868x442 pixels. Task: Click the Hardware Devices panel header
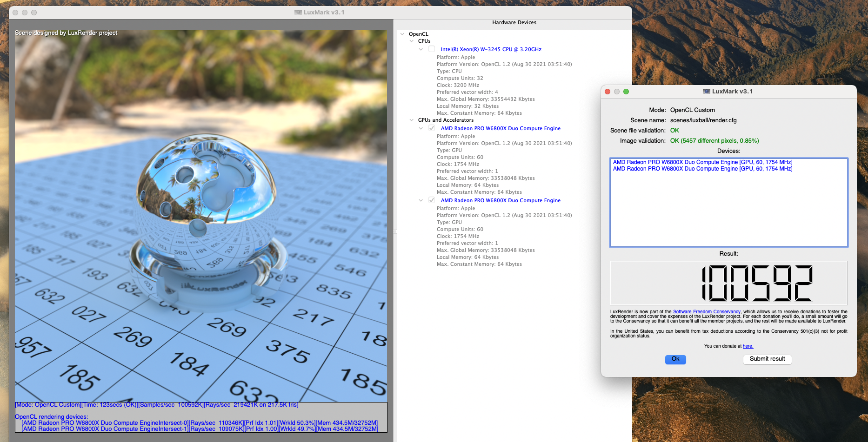(x=514, y=22)
